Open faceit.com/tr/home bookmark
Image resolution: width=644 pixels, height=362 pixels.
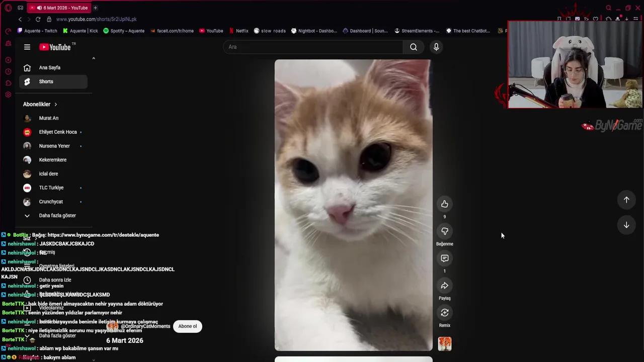pos(172,31)
